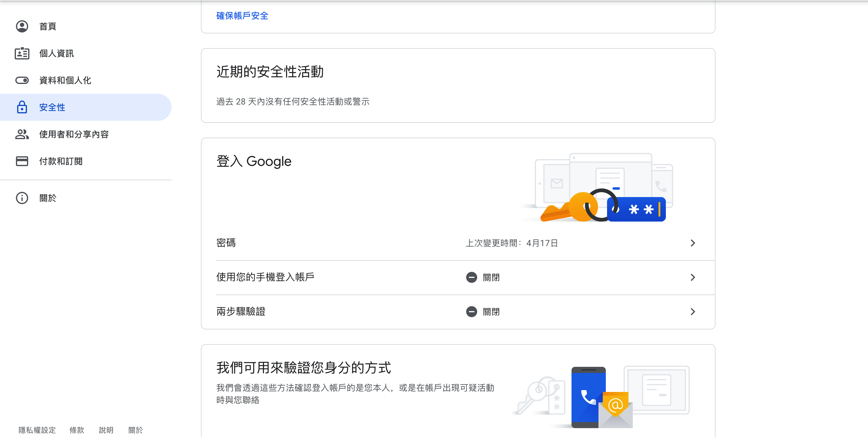Click the 資料和個人化 toggle-shaped icon
Image resolution: width=868 pixels, height=437 pixels.
[x=22, y=80]
